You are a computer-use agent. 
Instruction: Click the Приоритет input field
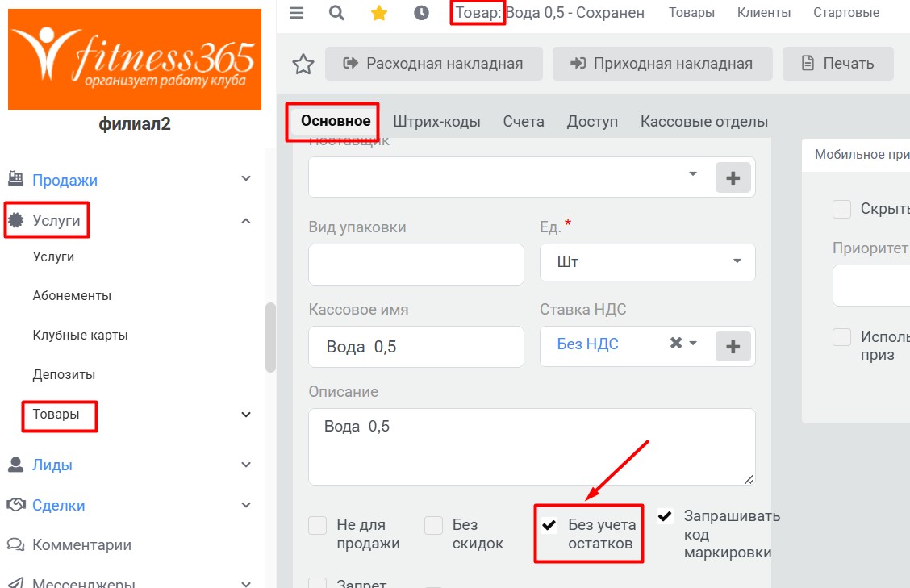click(x=871, y=286)
